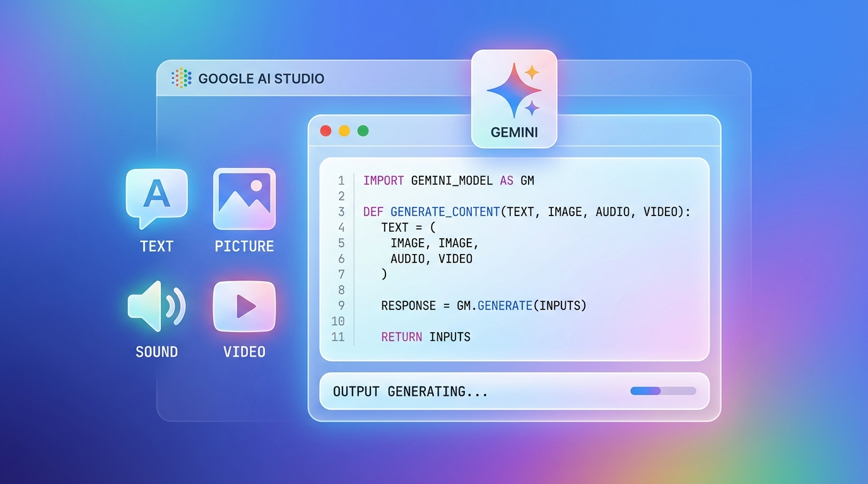Click the output generation progress bar
The width and height of the screenshot is (868, 484).
[662, 391]
